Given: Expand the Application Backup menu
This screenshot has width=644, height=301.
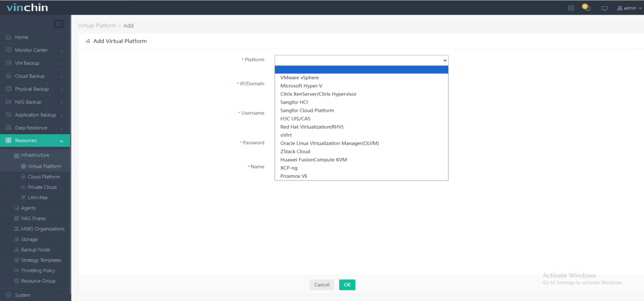Looking at the screenshot, I should click(35, 115).
